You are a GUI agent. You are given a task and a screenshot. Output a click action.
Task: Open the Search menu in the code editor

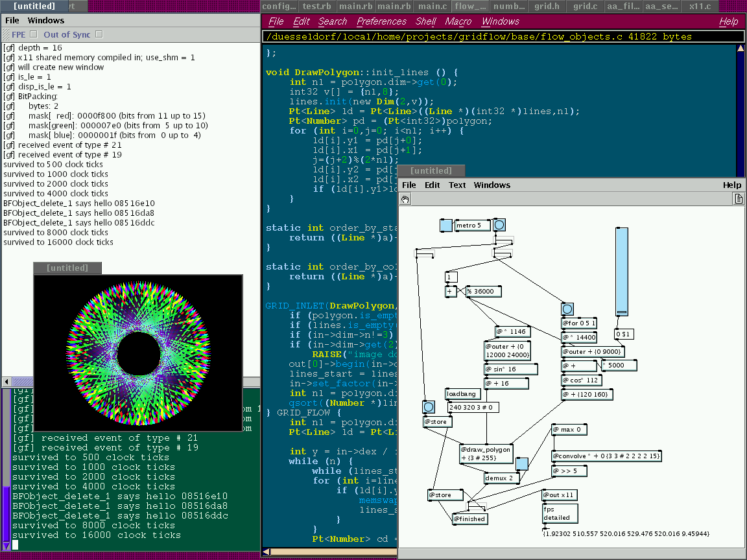333,21
